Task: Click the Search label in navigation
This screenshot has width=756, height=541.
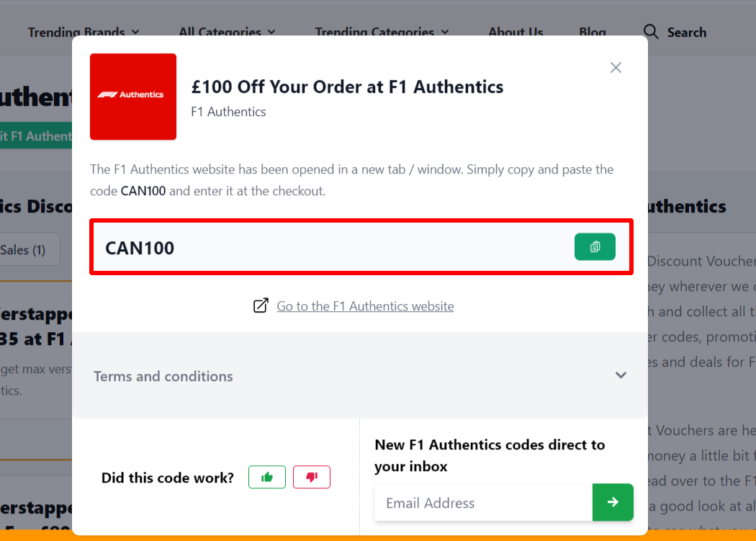Action: [x=686, y=32]
